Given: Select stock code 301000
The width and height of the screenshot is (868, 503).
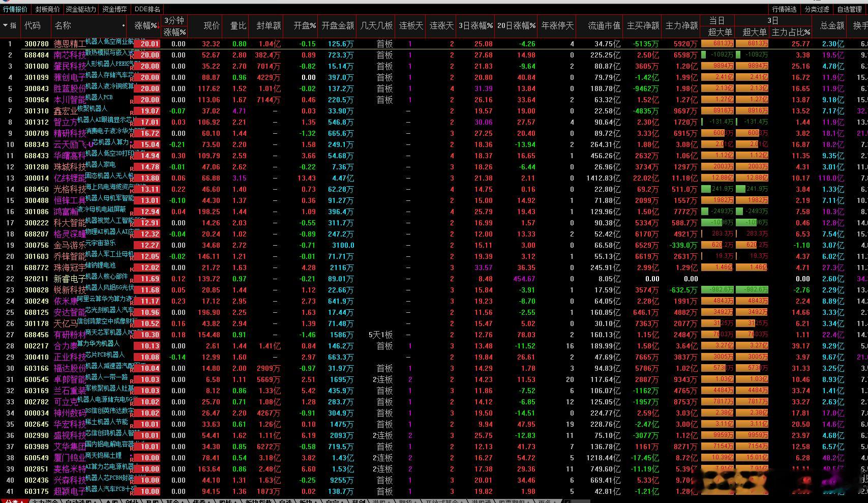Looking at the screenshot, I should click(x=37, y=66).
